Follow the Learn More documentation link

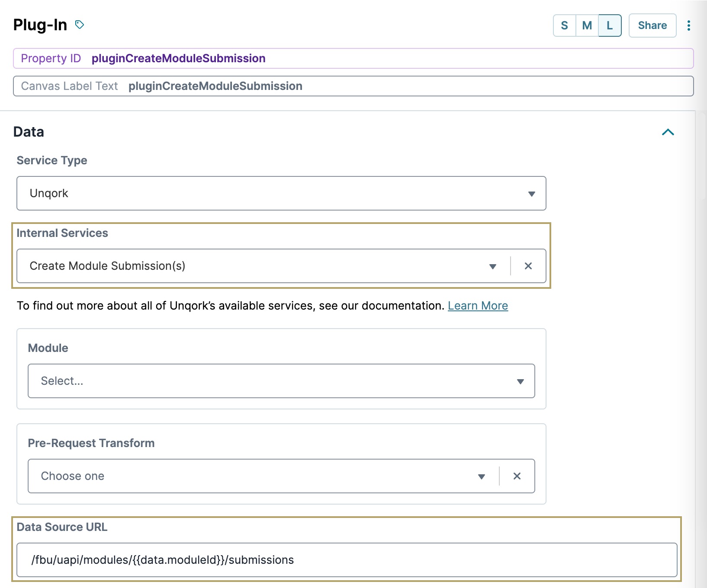tap(478, 306)
